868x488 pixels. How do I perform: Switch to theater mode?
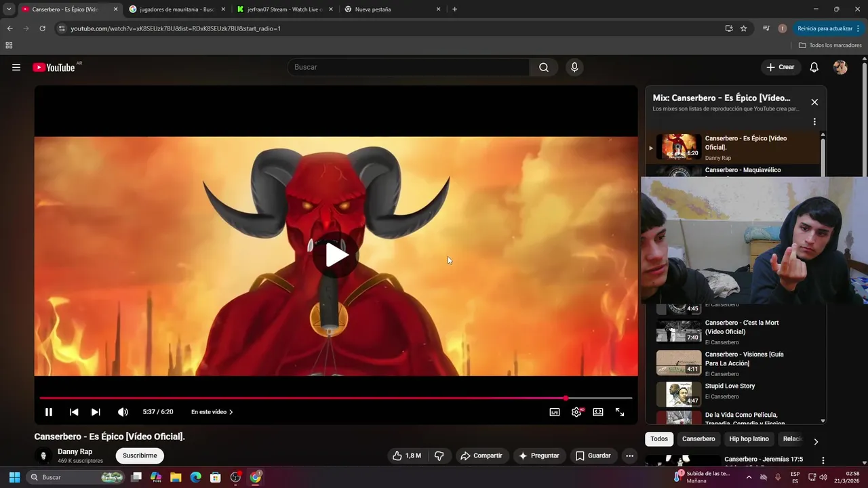click(598, 412)
